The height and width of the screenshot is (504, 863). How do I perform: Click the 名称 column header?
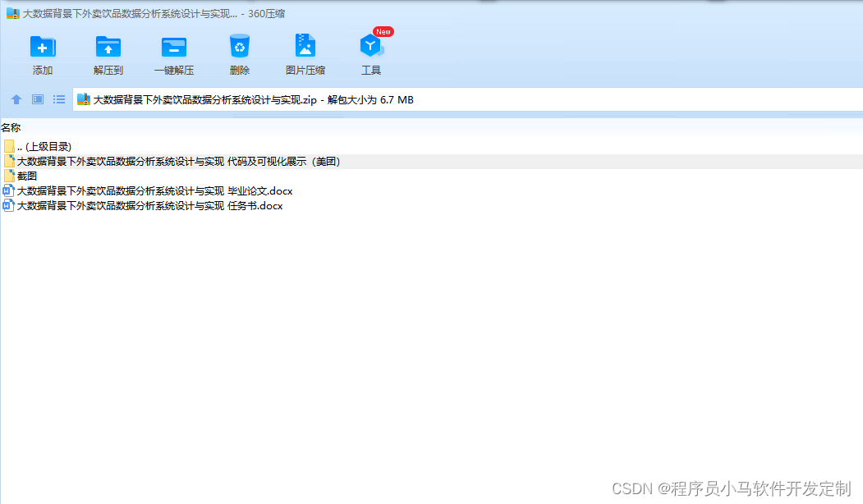pyautogui.click(x=11, y=128)
